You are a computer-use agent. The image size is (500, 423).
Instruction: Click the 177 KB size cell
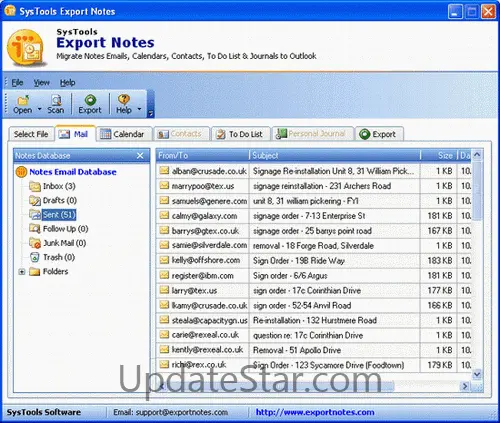[x=440, y=290]
